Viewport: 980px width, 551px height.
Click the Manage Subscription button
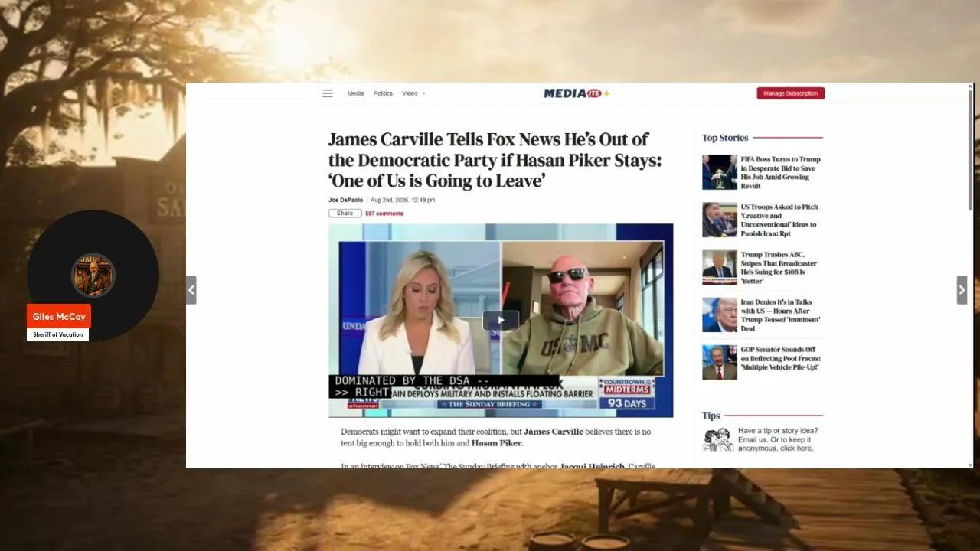(x=791, y=93)
